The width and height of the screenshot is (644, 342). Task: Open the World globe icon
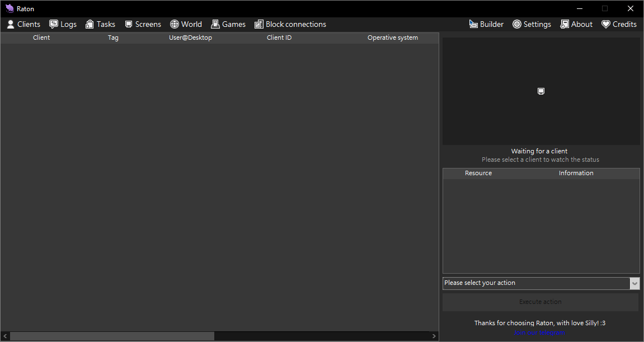pyautogui.click(x=175, y=24)
